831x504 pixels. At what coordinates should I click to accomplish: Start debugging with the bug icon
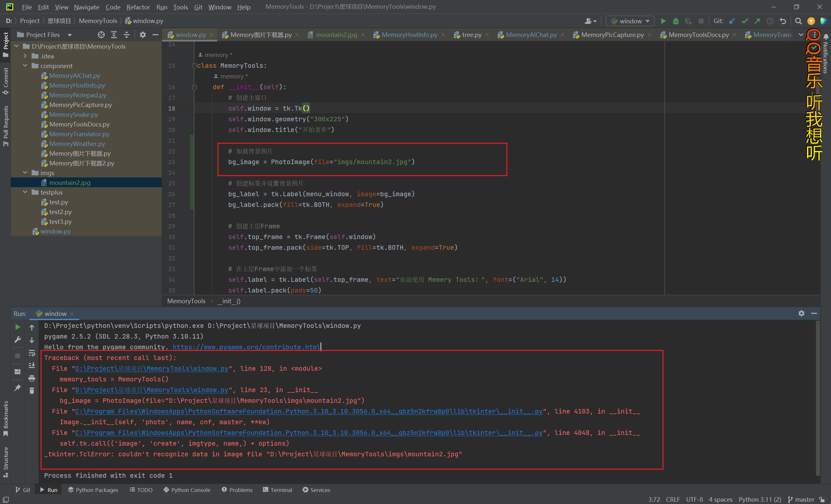click(x=676, y=21)
